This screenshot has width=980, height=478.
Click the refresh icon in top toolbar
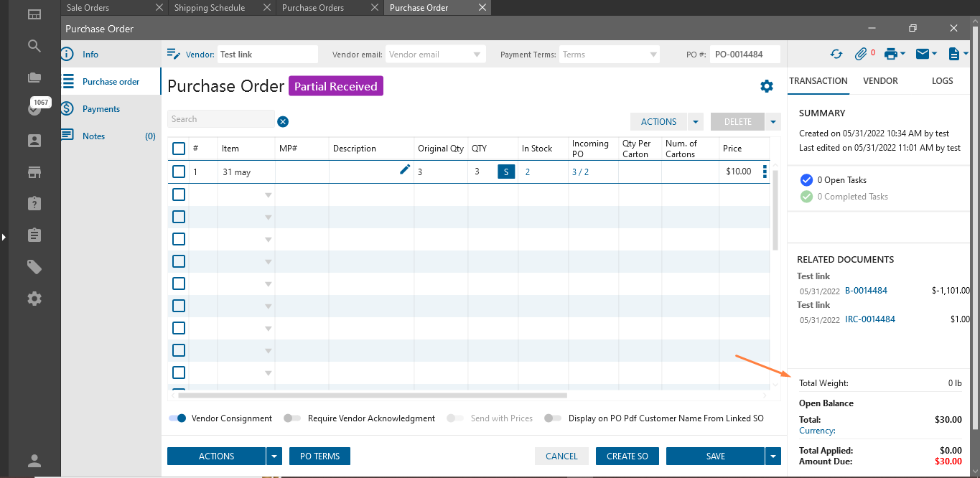tap(836, 54)
